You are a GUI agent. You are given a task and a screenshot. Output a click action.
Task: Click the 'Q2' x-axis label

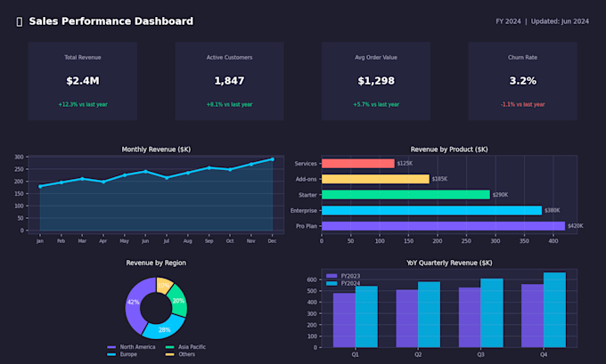418,354
